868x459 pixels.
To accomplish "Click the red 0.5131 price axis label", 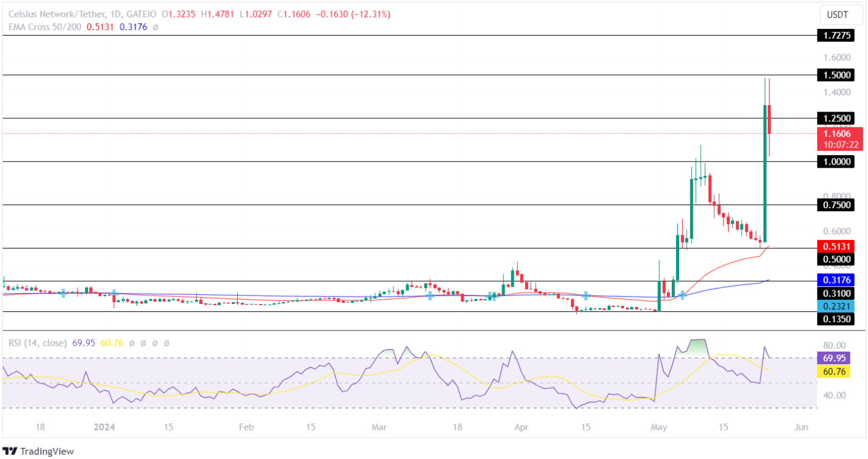I will [x=836, y=246].
